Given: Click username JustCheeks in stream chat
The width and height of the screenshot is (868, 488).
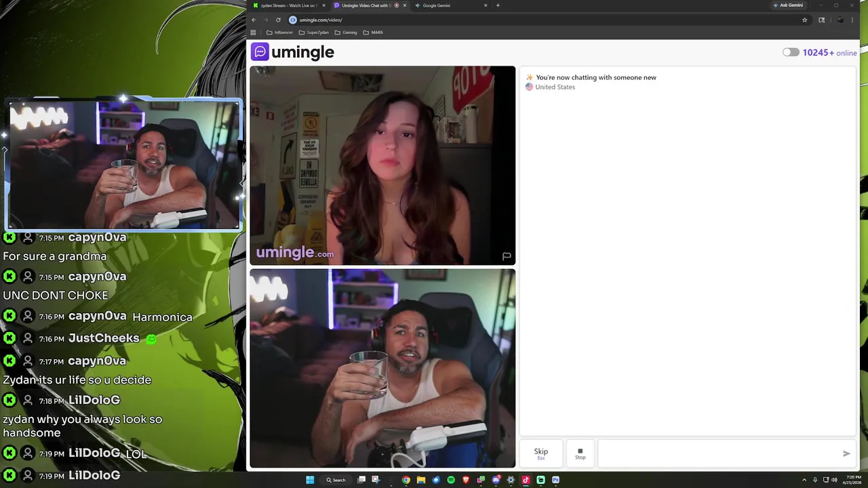Looking at the screenshot, I should pos(104,338).
